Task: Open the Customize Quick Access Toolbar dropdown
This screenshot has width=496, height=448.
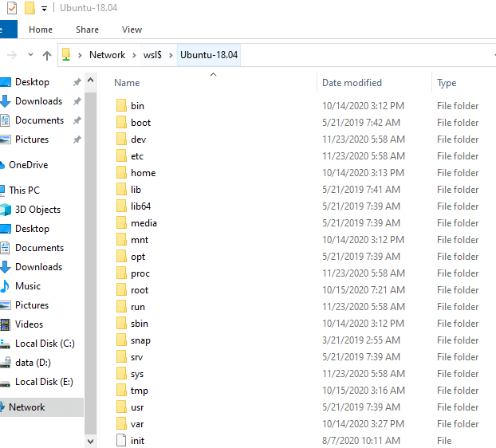Action: point(45,9)
